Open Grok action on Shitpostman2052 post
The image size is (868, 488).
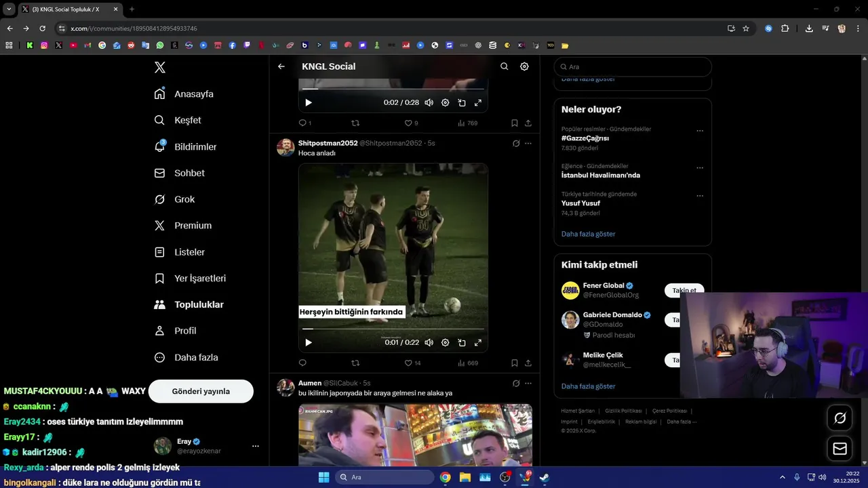tap(516, 144)
